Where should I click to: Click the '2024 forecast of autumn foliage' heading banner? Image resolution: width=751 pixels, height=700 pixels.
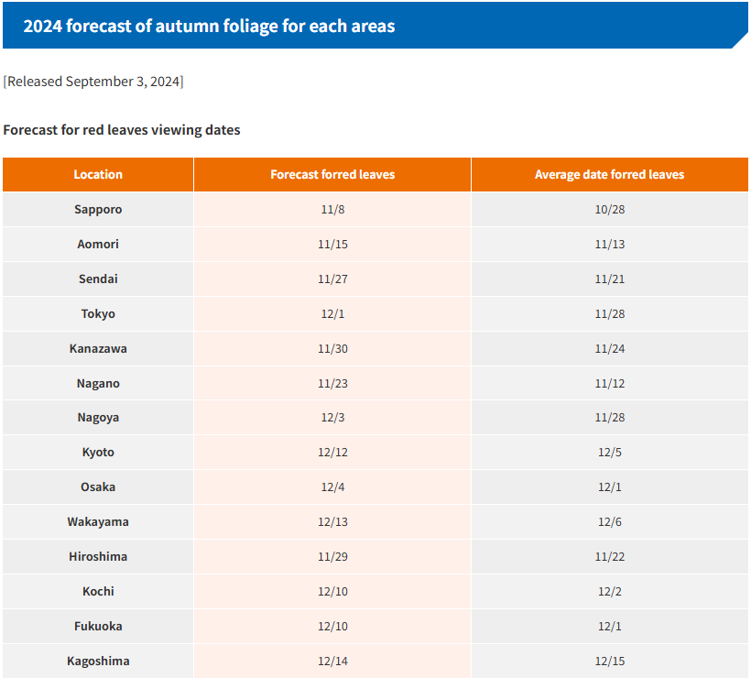[209, 26]
